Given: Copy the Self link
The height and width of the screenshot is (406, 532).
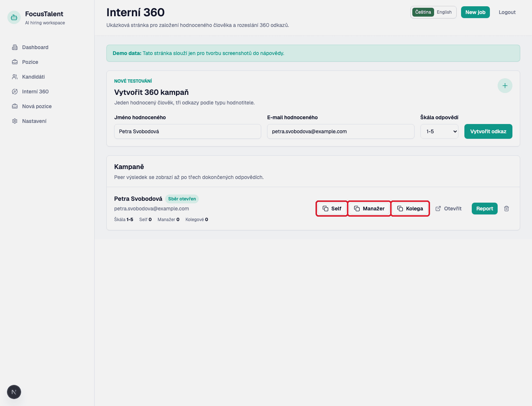Looking at the screenshot, I should (332, 209).
